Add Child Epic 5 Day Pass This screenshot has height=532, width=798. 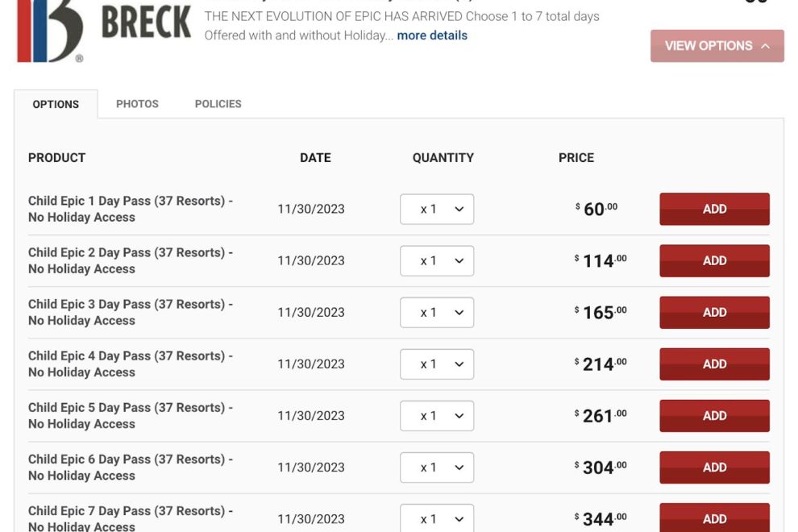pos(714,416)
